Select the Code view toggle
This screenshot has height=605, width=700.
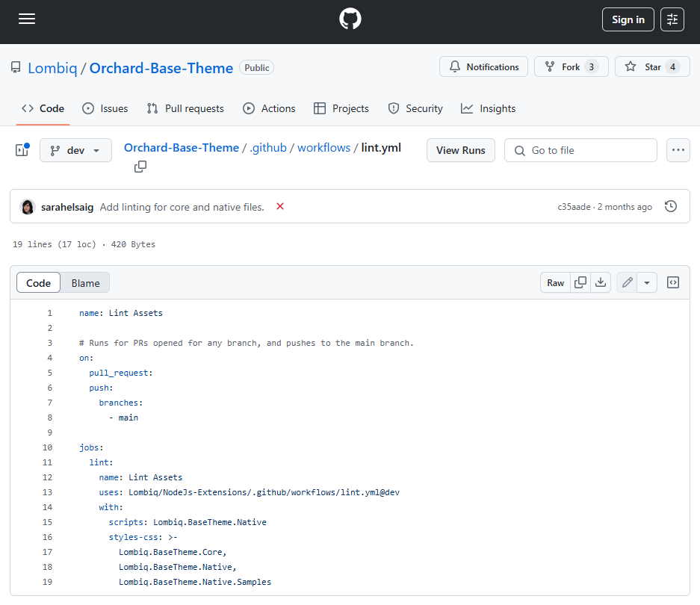[38, 282]
